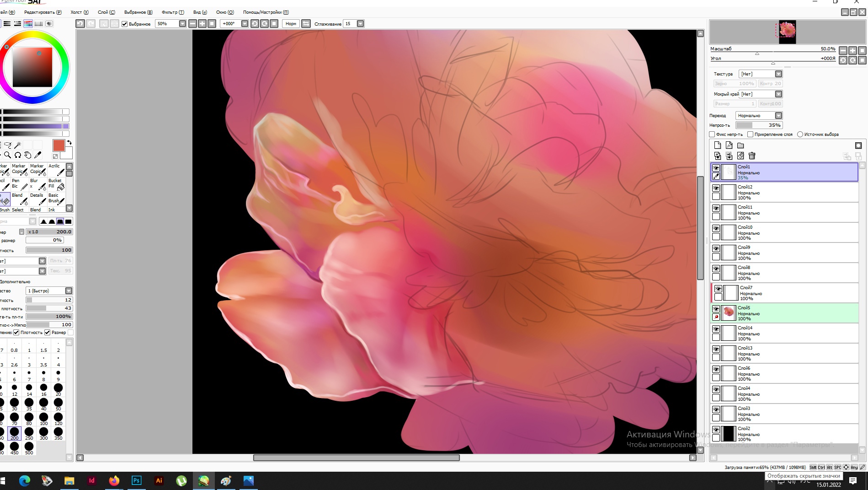This screenshot has width=868, height=490.
Task: Click the Норм button in toolbar
Action: 291,24
